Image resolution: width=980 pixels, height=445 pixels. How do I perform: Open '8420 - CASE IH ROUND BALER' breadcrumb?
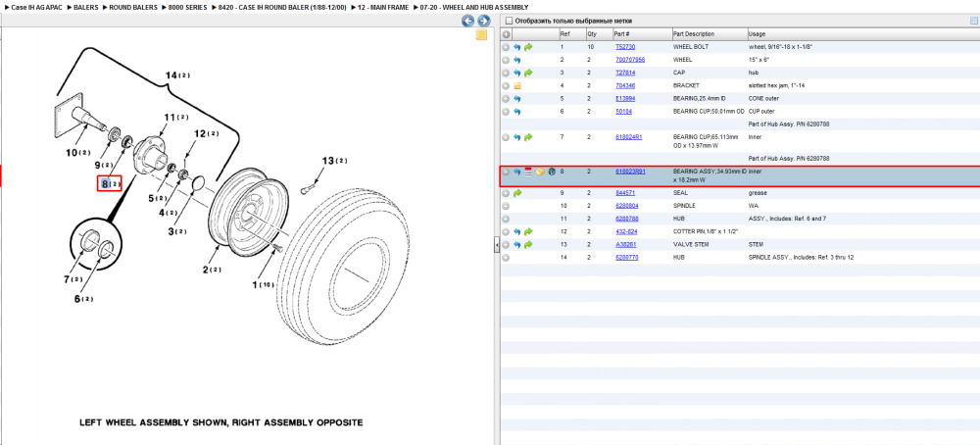pyautogui.click(x=282, y=7)
